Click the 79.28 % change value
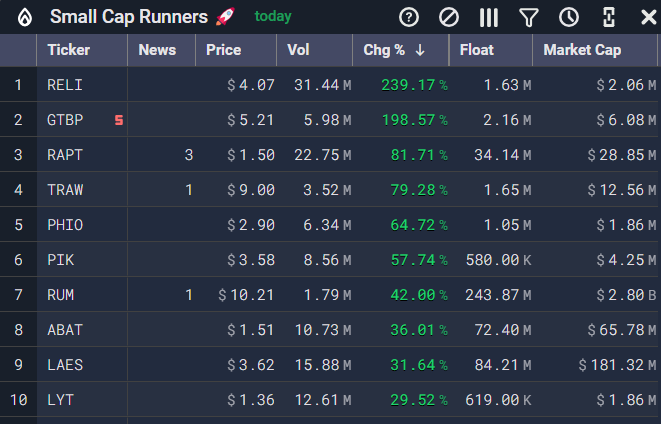661x424 pixels. pos(419,190)
